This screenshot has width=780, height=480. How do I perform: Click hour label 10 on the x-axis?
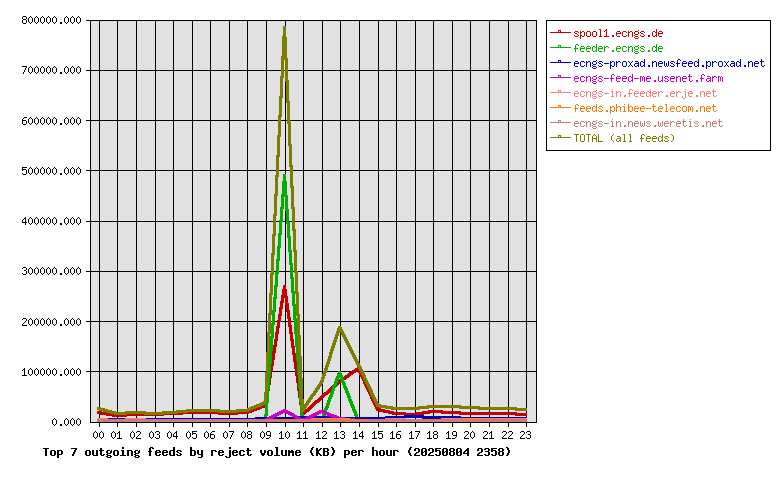[284, 435]
